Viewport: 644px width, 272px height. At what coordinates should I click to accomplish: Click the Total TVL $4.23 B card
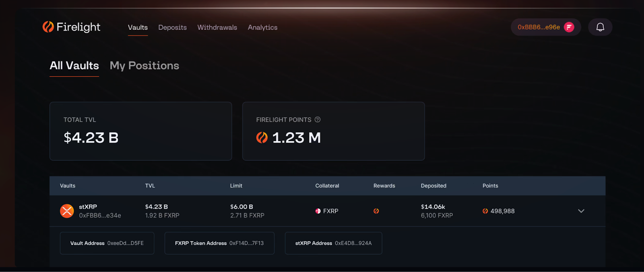[140, 131]
